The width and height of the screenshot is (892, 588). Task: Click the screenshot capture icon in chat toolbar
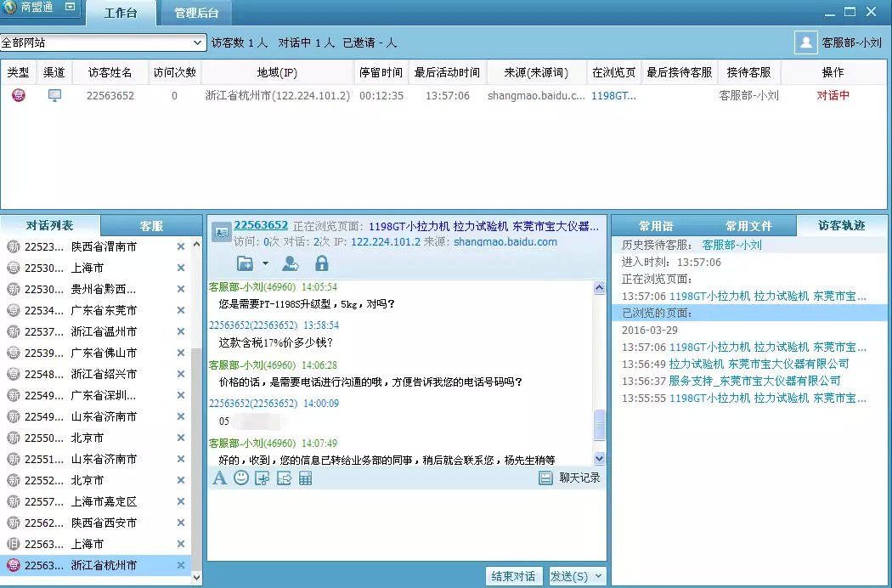(263, 478)
